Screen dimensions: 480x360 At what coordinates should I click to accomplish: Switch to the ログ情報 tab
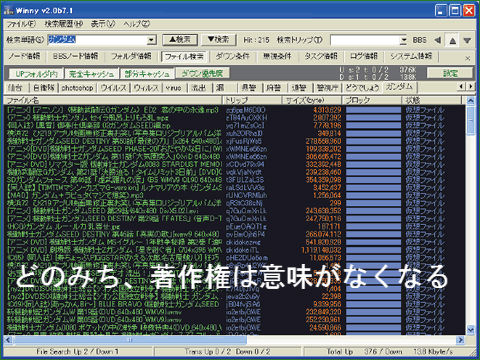363,56
